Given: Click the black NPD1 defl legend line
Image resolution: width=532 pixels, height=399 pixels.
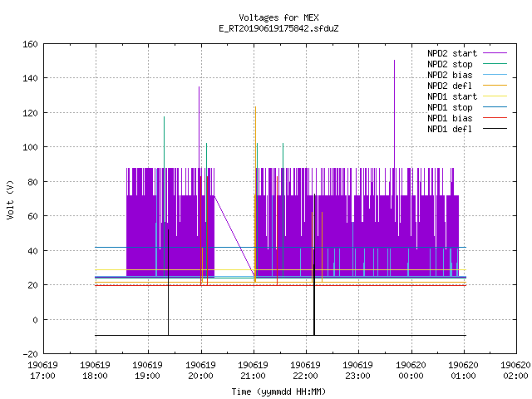Looking at the screenshot, I should pyautogui.click(x=495, y=129).
